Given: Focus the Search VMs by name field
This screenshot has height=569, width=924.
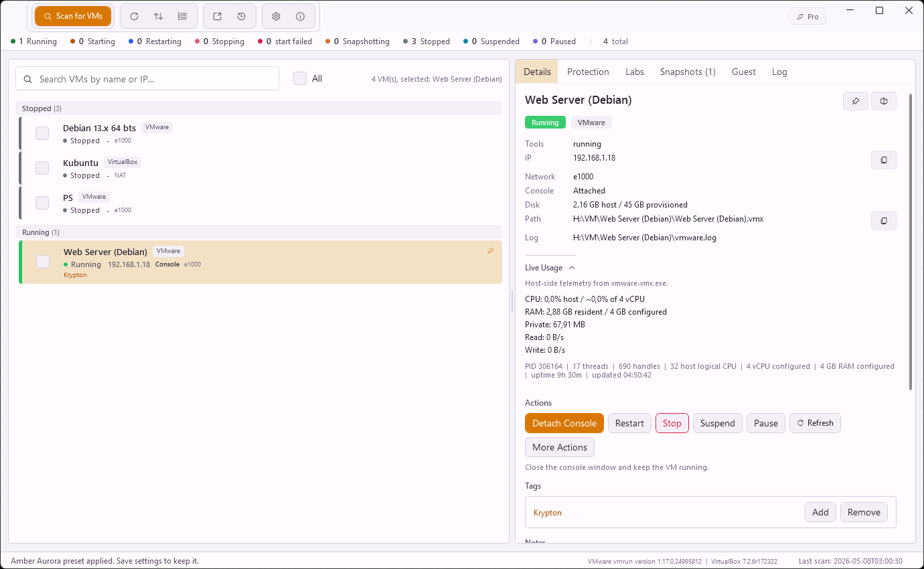Looking at the screenshot, I should [147, 78].
